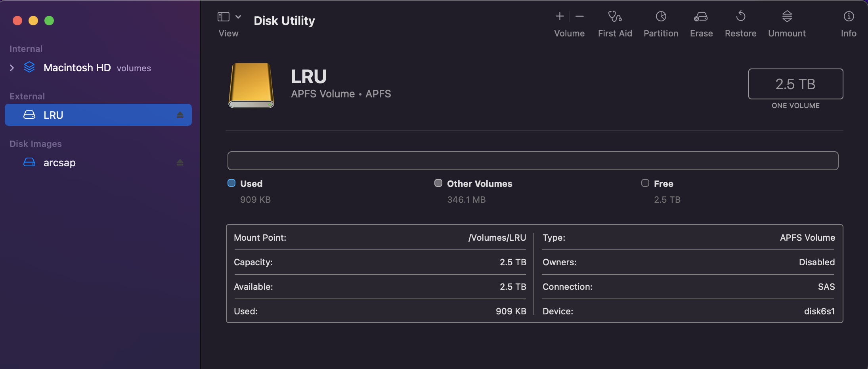868x369 pixels.
Task: Click the 'APFS Volume' type value in table
Action: 807,238
